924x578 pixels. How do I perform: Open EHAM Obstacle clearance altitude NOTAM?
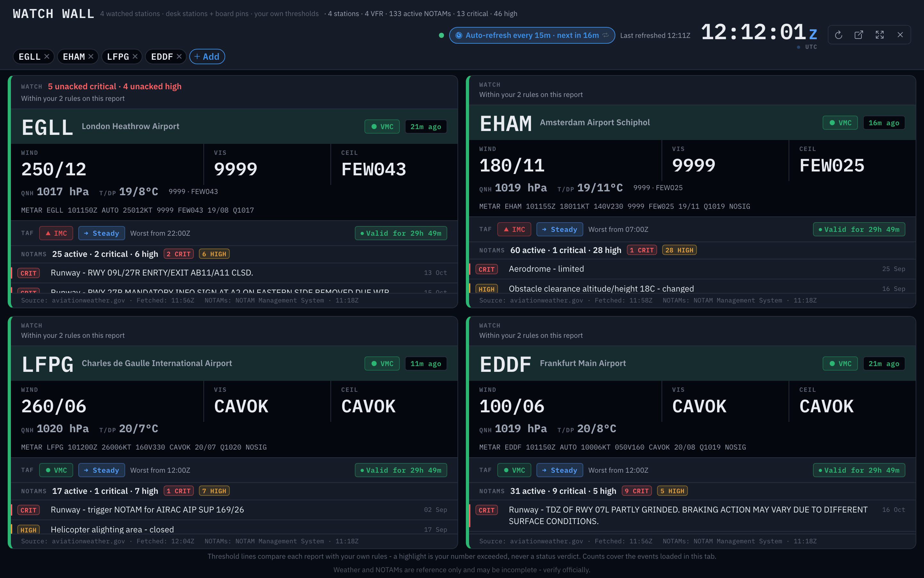click(x=693, y=287)
